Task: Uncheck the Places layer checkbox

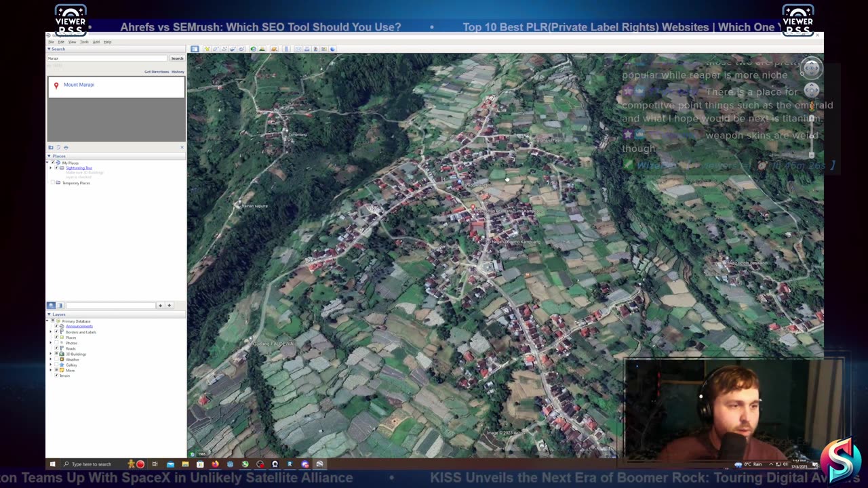Action: point(56,338)
